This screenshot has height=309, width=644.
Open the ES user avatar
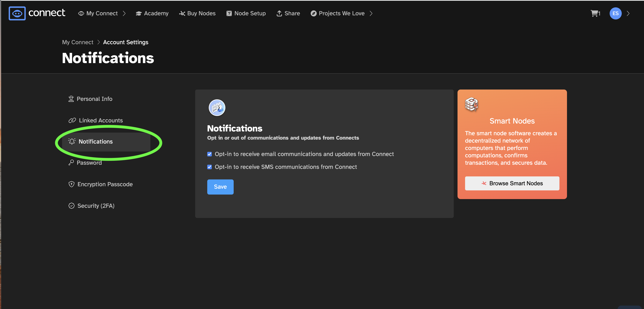point(615,13)
